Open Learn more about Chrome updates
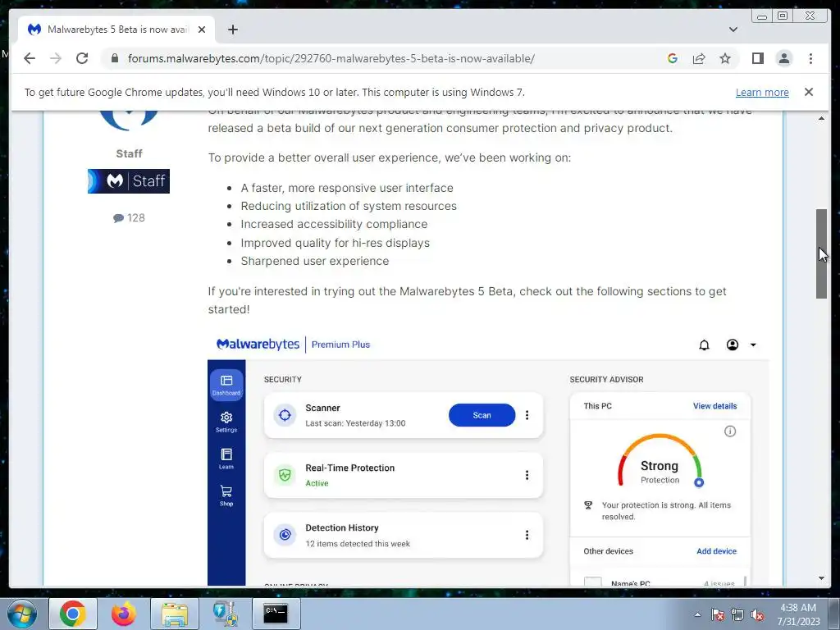The width and height of the screenshot is (840, 630). pyautogui.click(x=762, y=92)
